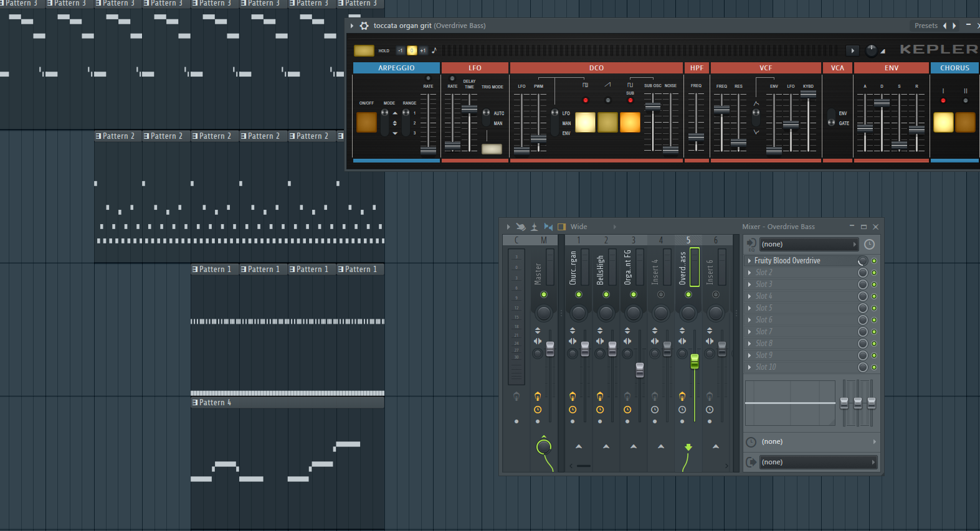
Task: Toggle the HOLD button in Kepler
Action: (x=364, y=50)
